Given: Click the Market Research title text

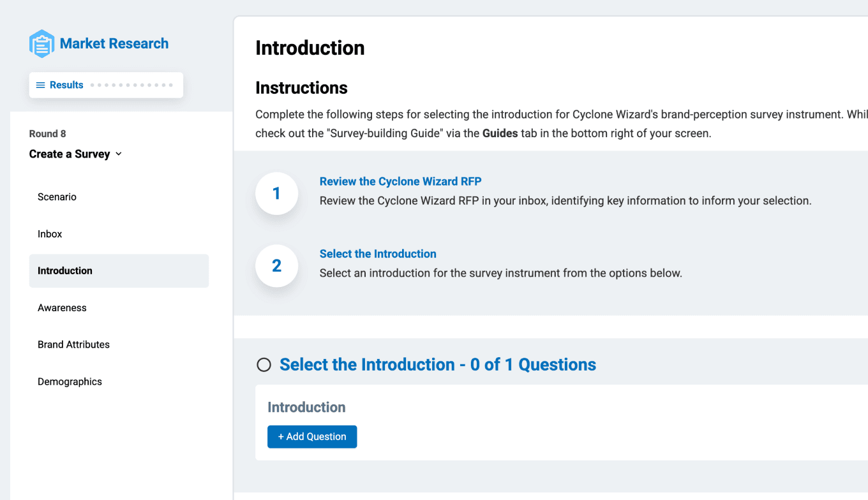Looking at the screenshot, I should pos(114,43).
